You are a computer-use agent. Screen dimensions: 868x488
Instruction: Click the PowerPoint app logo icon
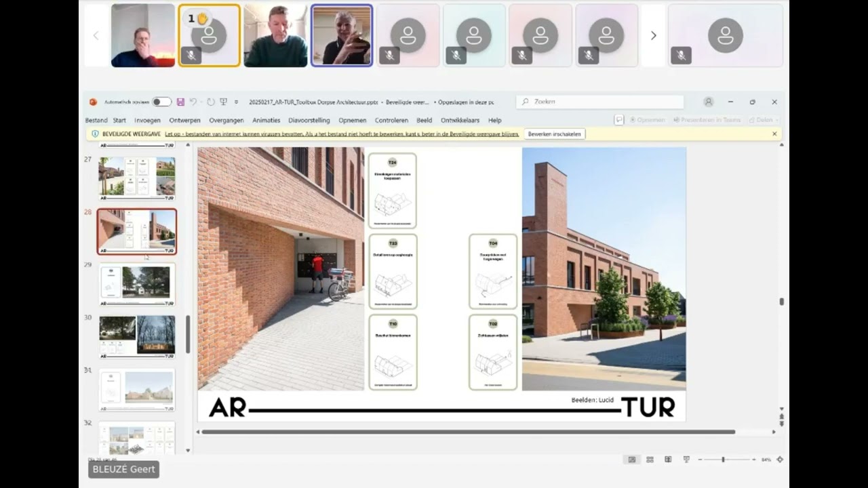click(93, 102)
